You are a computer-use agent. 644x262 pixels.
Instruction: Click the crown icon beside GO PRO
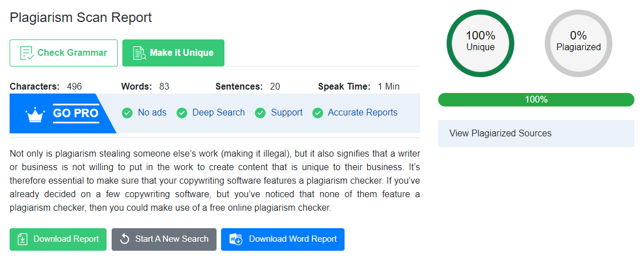[x=35, y=114]
